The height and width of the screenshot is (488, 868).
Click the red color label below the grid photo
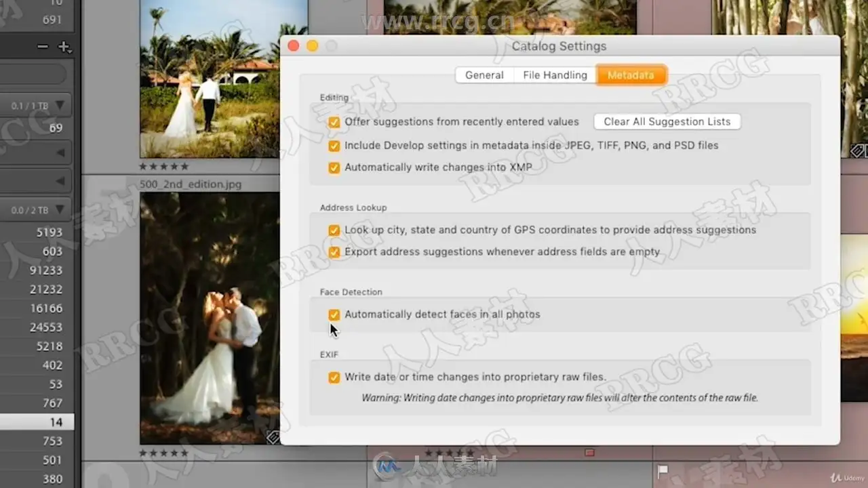[589, 452]
